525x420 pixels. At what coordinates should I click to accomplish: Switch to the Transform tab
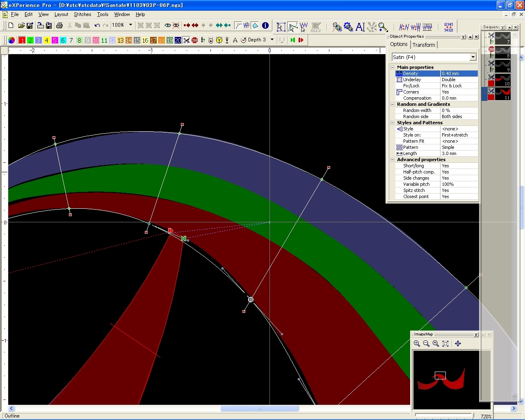[x=424, y=45]
